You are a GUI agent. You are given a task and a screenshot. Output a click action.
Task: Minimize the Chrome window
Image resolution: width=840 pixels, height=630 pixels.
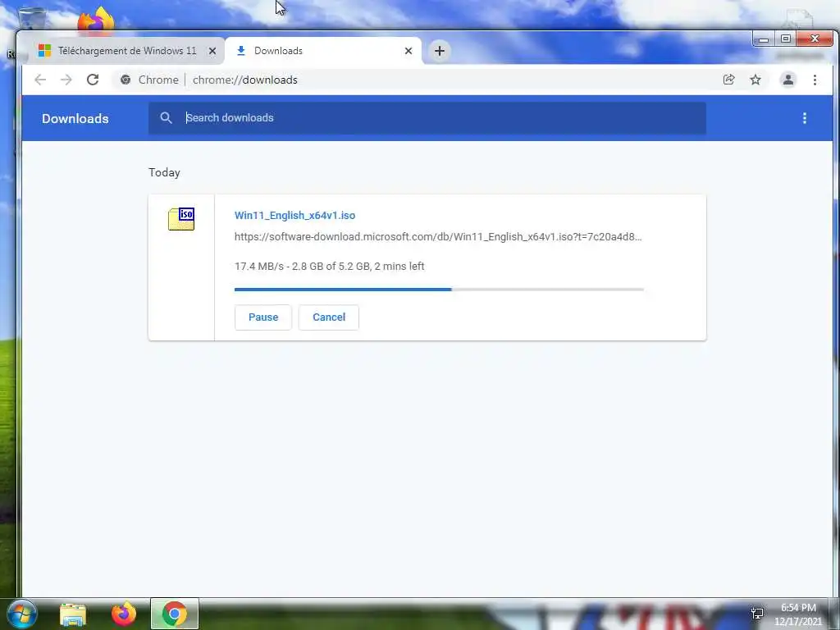point(764,39)
